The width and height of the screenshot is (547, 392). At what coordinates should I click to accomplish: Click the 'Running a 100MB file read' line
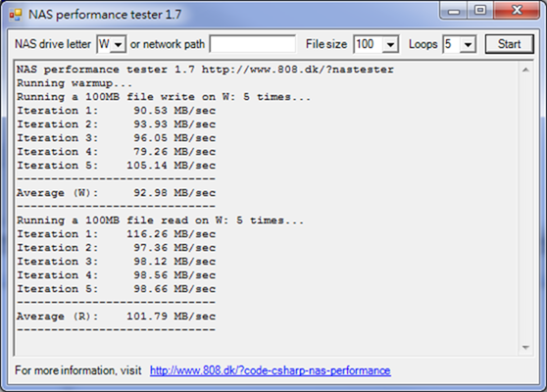point(160,220)
